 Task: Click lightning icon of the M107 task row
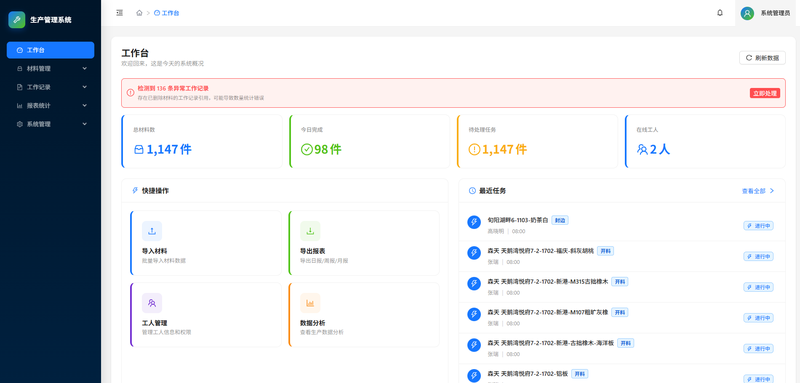coord(474,314)
